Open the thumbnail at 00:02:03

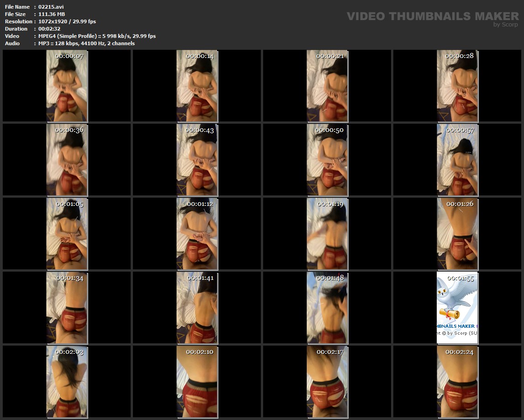click(67, 382)
